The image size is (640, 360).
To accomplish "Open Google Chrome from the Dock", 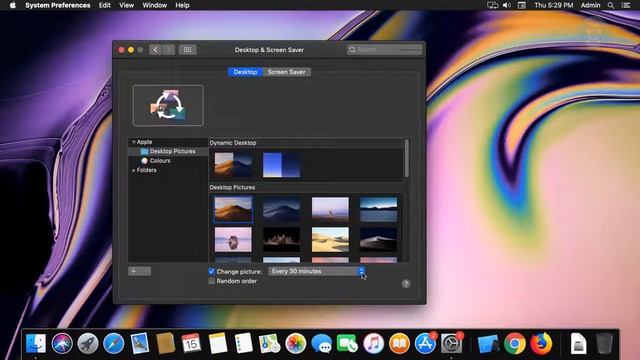I will tap(515, 343).
